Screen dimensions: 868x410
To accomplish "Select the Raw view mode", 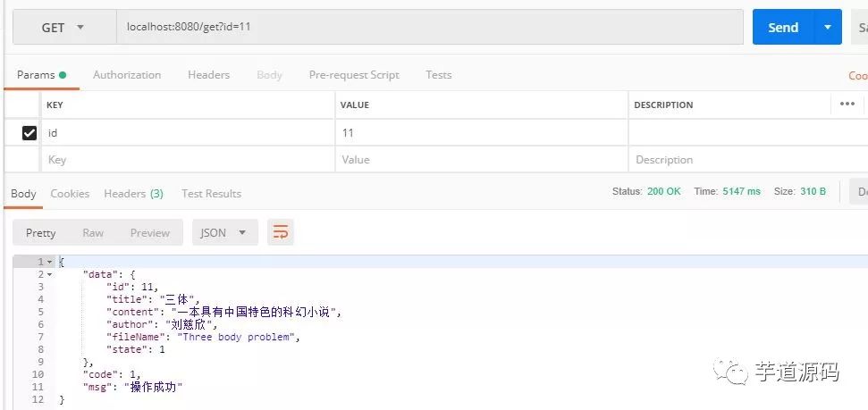I will point(93,233).
